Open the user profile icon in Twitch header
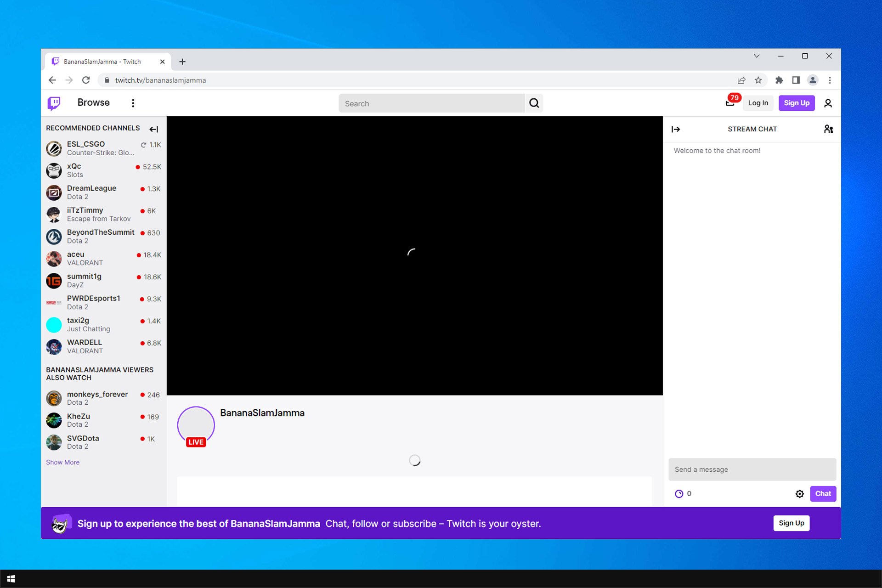882x588 pixels. click(x=828, y=103)
